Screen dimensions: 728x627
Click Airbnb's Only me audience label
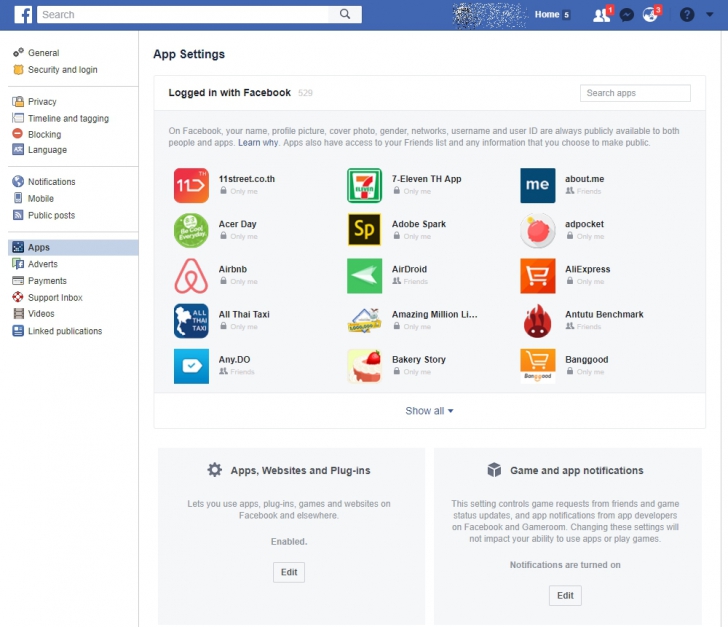click(x=244, y=281)
